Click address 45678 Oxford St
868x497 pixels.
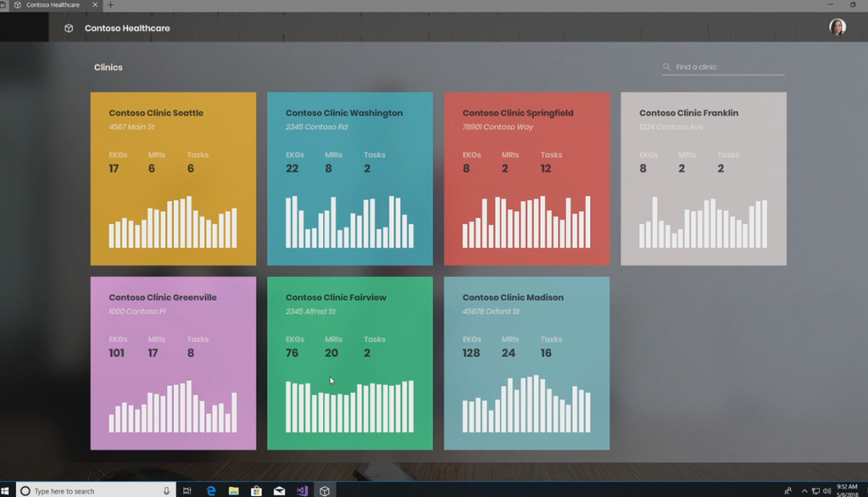[x=491, y=311]
